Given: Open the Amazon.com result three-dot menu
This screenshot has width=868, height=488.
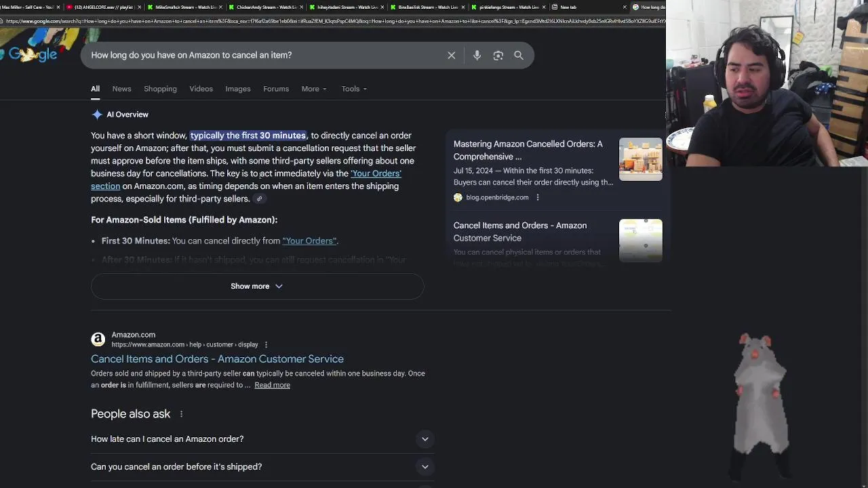Looking at the screenshot, I should click(x=266, y=344).
